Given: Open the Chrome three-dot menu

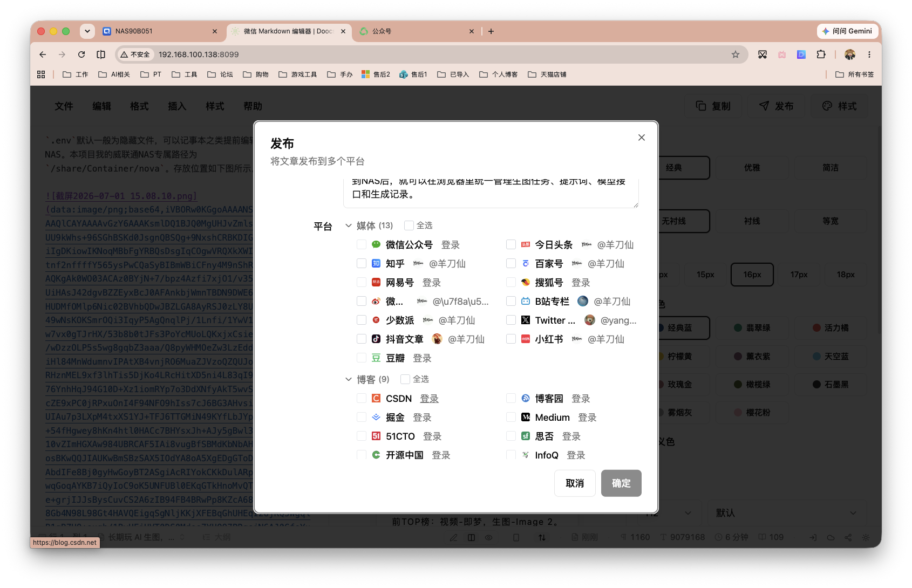Looking at the screenshot, I should point(869,54).
